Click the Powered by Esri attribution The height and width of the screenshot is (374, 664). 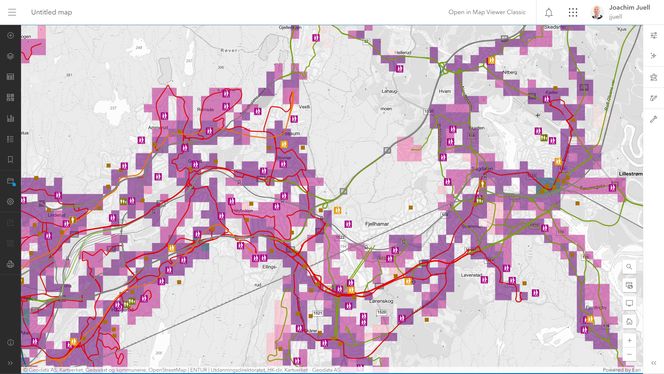click(621, 370)
